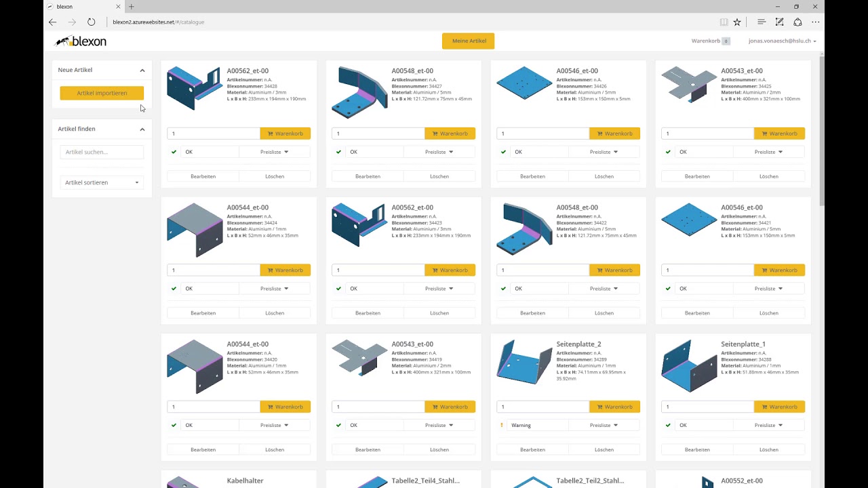Click the quantity field of article 34421
The width and height of the screenshot is (868, 488).
(x=708, y=270)
